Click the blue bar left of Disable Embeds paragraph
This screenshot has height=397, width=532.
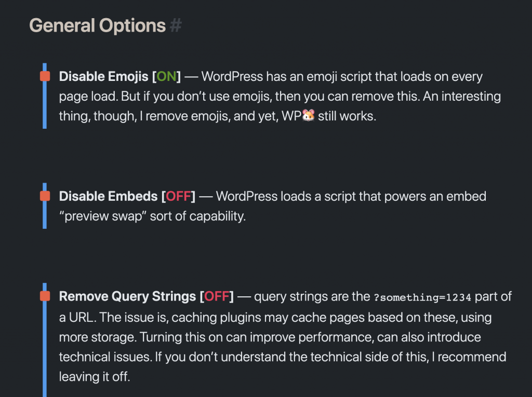click(45, 215)
